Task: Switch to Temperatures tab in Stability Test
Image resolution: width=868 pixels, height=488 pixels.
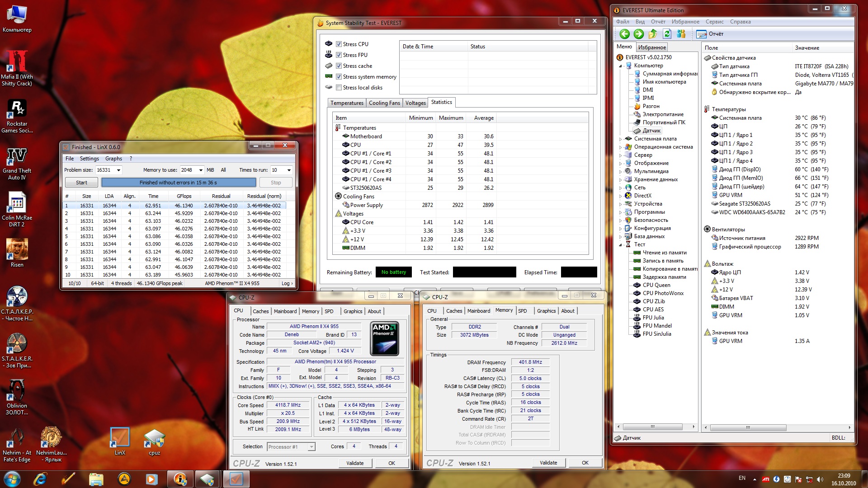Action: coord(347,103)
